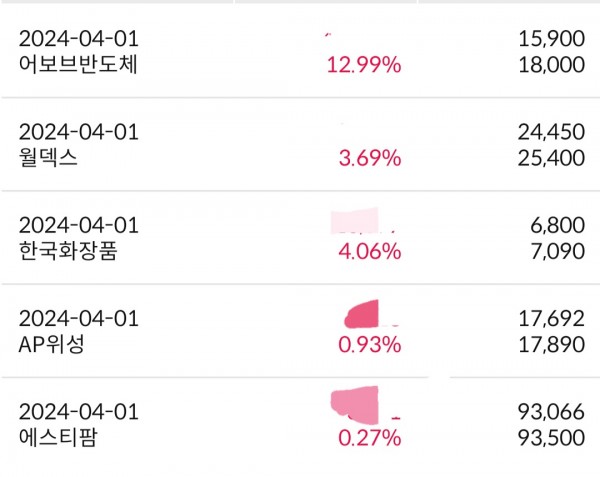Click the 18,000 price value
Image resolution: width=600 pixels, height=477 pixels.
point(550,64)
